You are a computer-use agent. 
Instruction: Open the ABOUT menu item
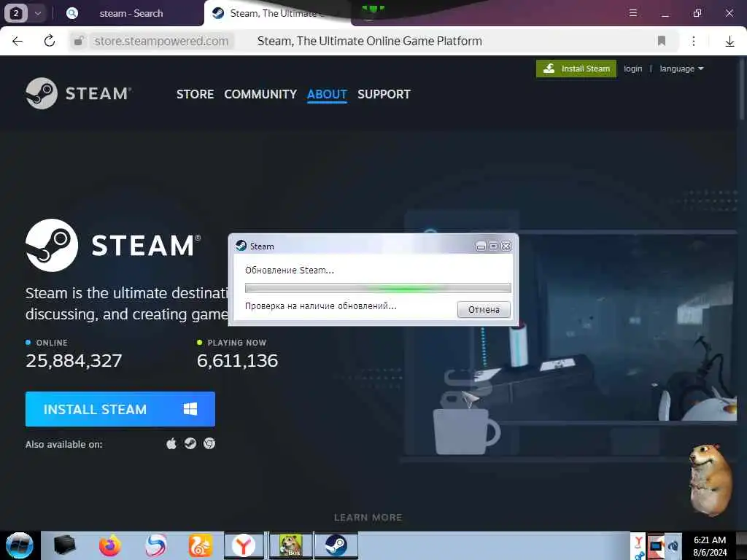click(327, 94)
